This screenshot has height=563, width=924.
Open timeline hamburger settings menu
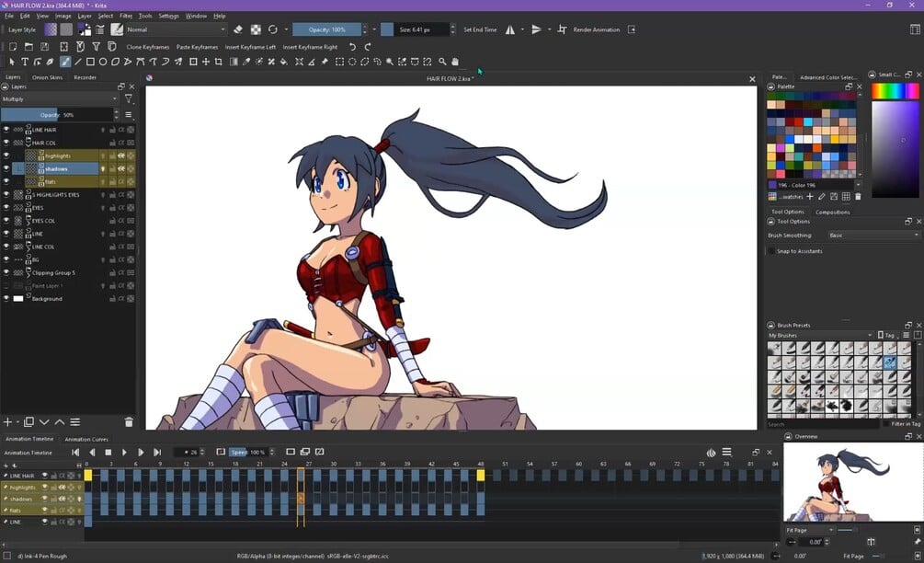point(726,453)
